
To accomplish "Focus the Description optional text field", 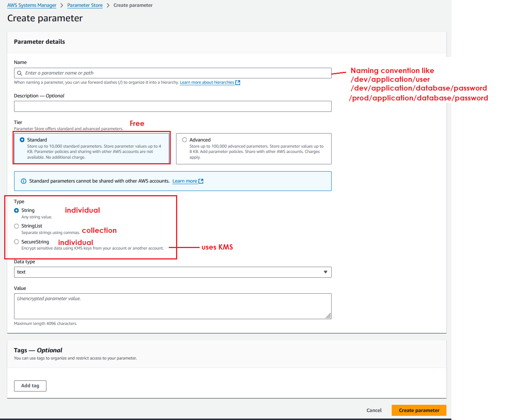I will (172, 107).
